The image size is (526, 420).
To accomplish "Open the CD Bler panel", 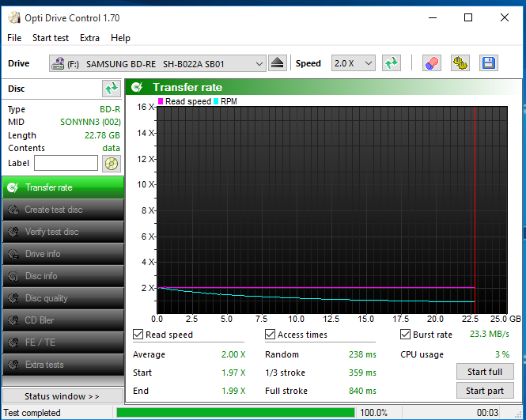I will [x=63, y=320].
